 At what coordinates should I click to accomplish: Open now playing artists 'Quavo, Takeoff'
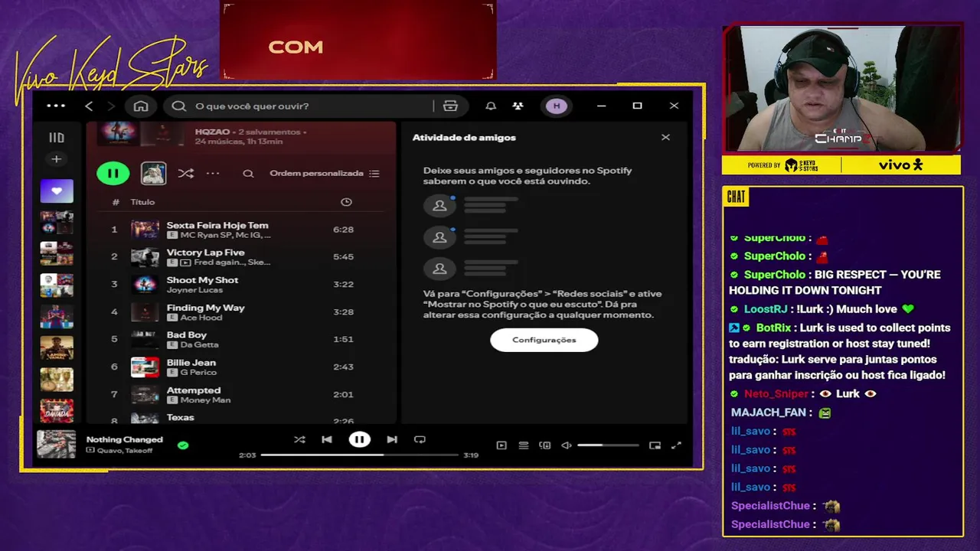[x=123, y=451]
